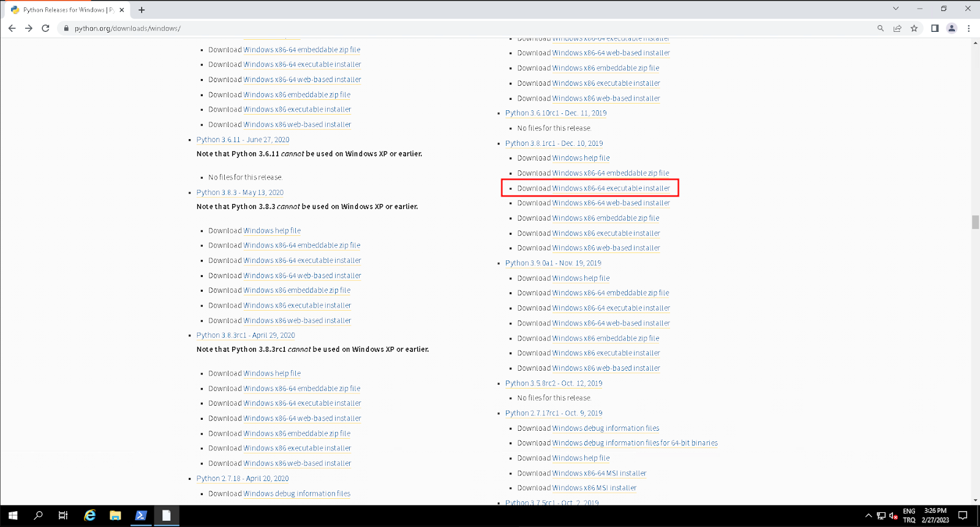Switch to the blank document taskbar app
Screen dimensions: 980x527
tap(166, 515)
